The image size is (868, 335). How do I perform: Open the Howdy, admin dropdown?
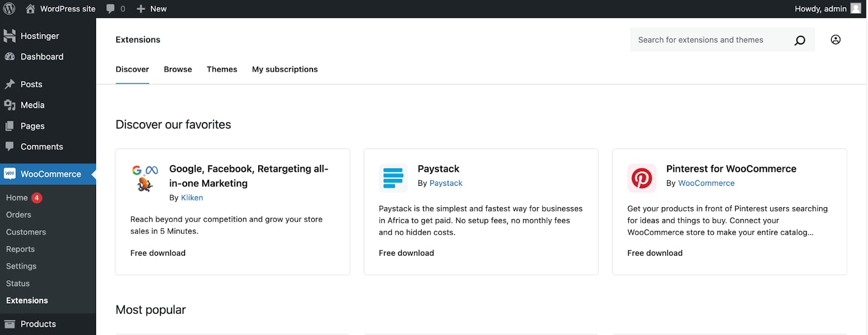point(820,8)
